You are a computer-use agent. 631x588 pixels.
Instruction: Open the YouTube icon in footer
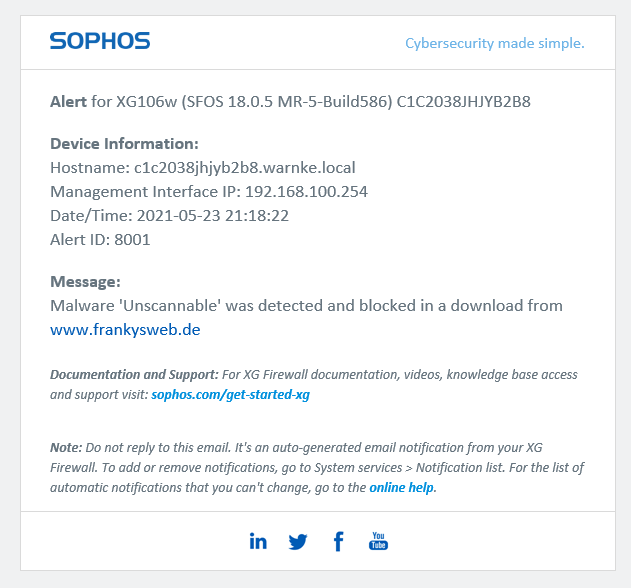[x=378, y=541]
